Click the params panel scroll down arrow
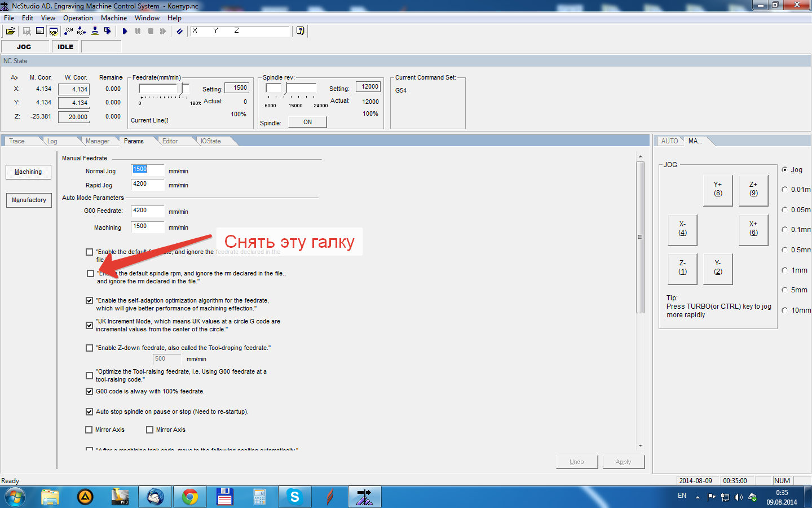 [x=641, y=446]
